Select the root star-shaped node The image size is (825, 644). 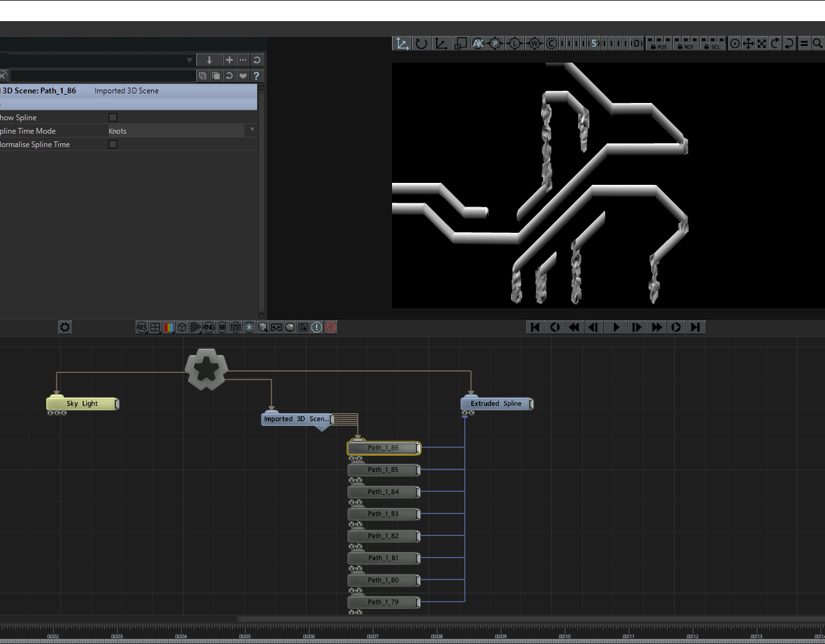pyautogui.click(x=207, y=369)
